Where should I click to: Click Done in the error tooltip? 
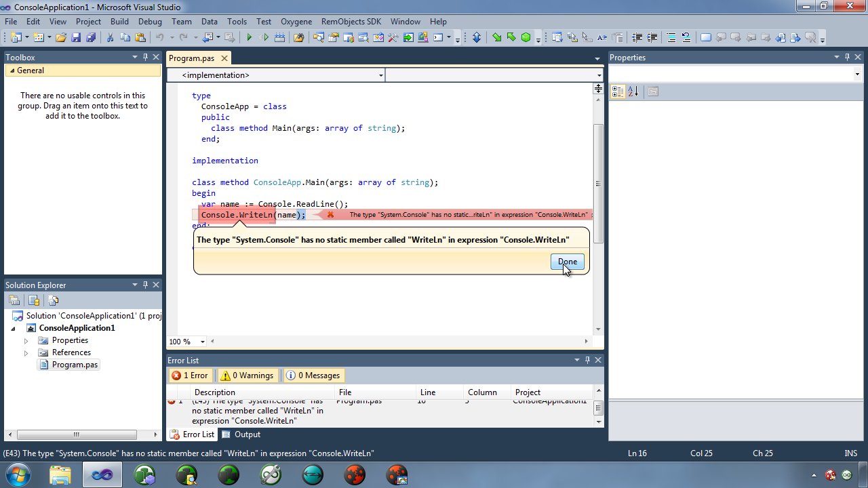pyautogui.click(x=568, y=262)
